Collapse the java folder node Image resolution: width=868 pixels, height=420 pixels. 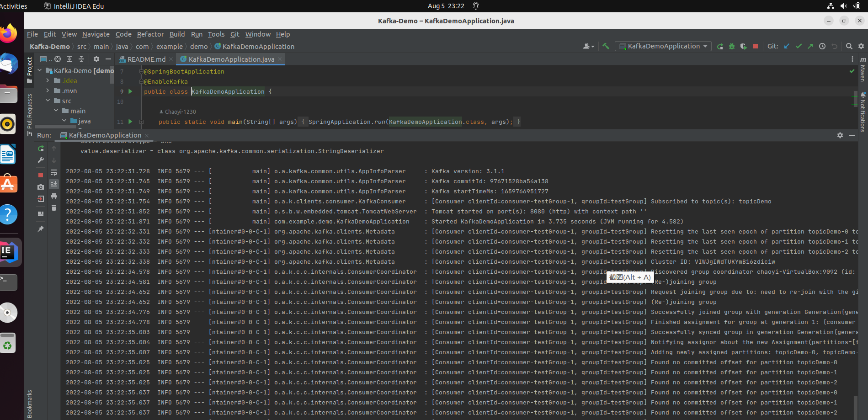pos(64,121)
